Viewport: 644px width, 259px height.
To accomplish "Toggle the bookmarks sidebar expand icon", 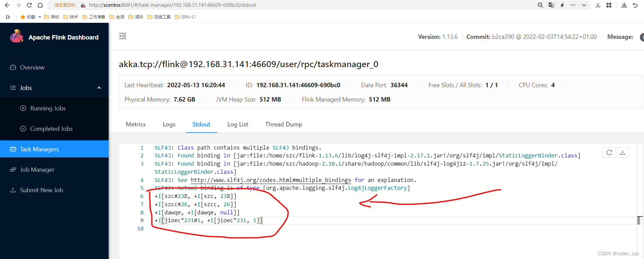I will click(8, 17).
